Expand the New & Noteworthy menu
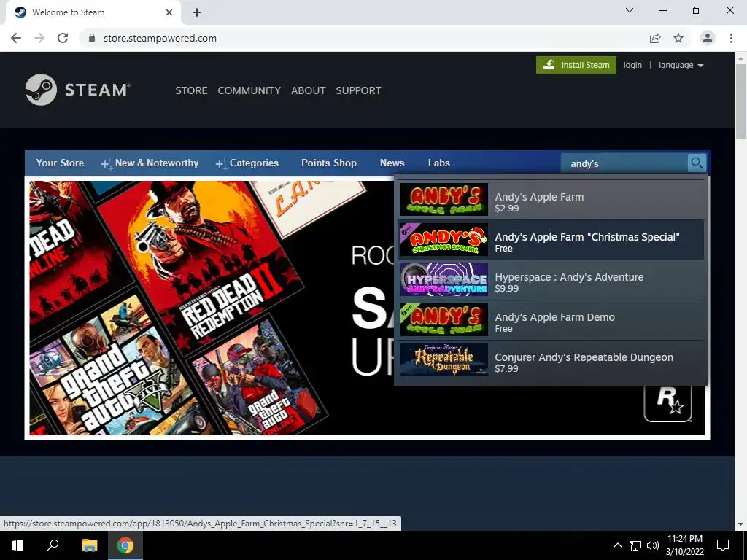This screenshot has width=747, height=560. click(x=150, y=163)
